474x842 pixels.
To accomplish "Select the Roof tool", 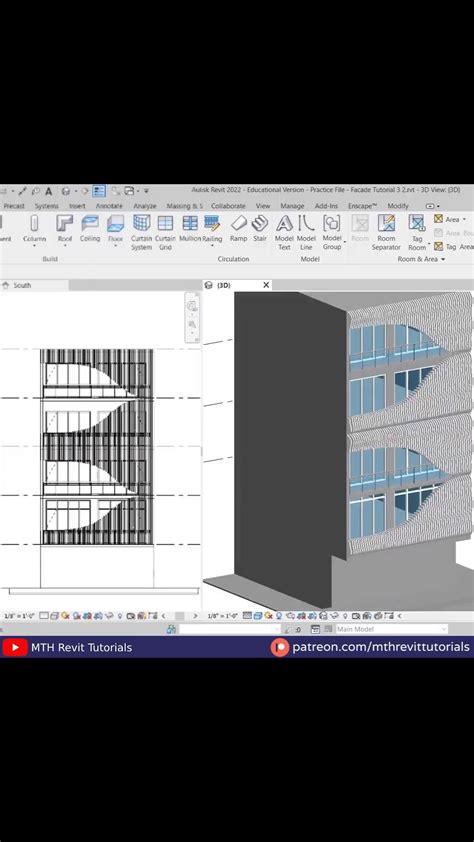I will coord(64,228).
